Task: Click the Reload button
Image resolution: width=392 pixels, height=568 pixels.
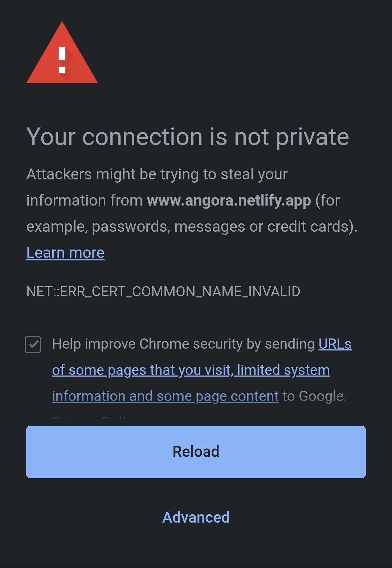Action: pos(196,451)
